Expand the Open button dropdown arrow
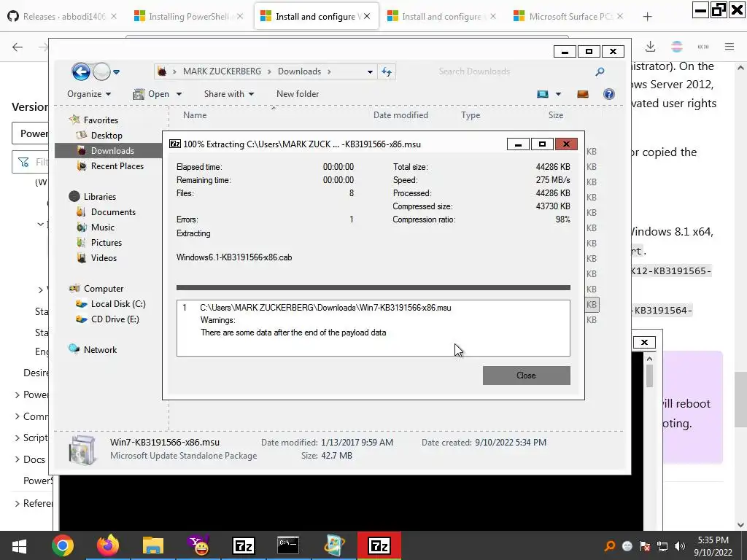Viewport: 747px width, 560px height. 179,94
